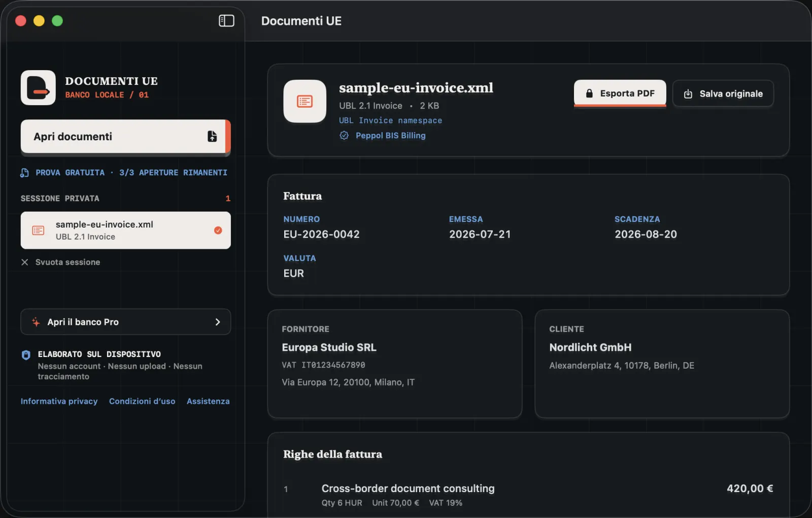Image resolution: width=812 pixels, height=518 pixels.
Task: Click VAT IT01234567890 text
Action: pos(323,365)
